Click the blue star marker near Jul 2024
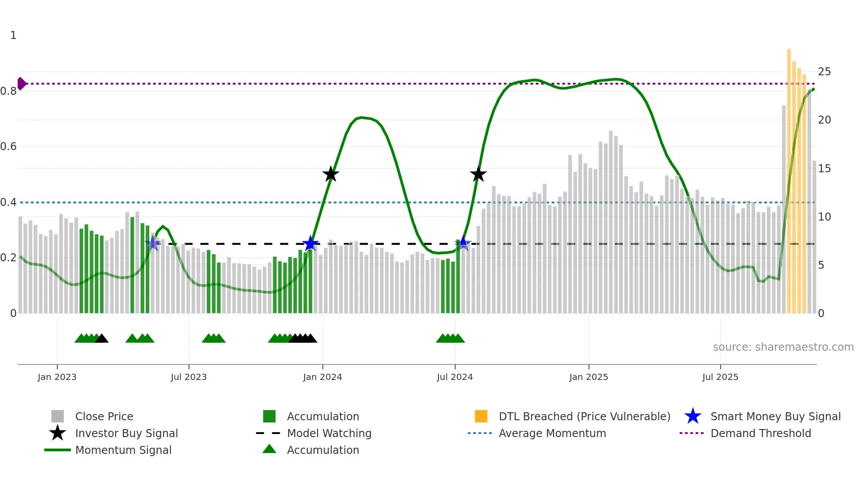Image resolution: width=868 pixels, height=488 pixels. point(463,243)
